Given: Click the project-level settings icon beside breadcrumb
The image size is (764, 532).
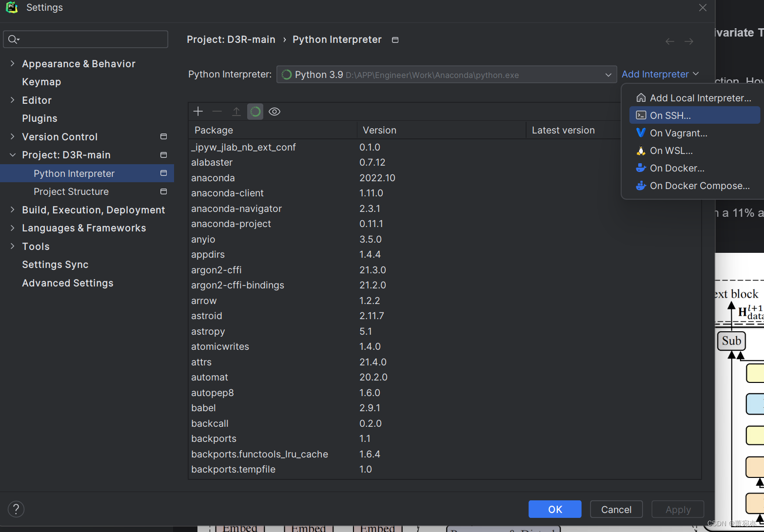Looking at the screenshot, I should coord(395,40).
